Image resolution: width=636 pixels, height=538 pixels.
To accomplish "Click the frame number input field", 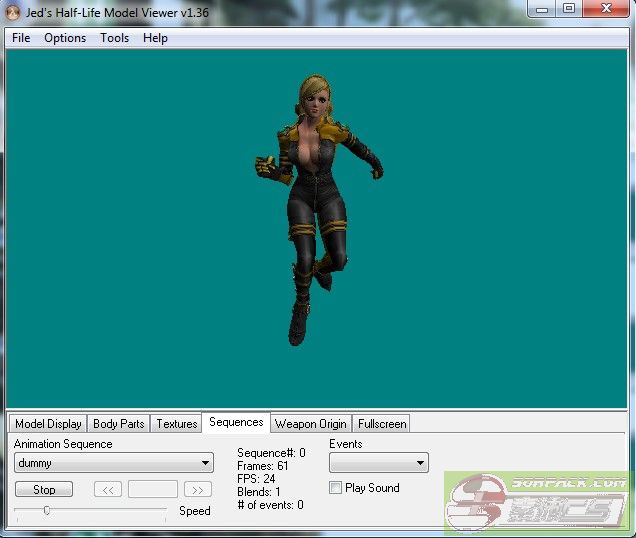I will point(153,489).
